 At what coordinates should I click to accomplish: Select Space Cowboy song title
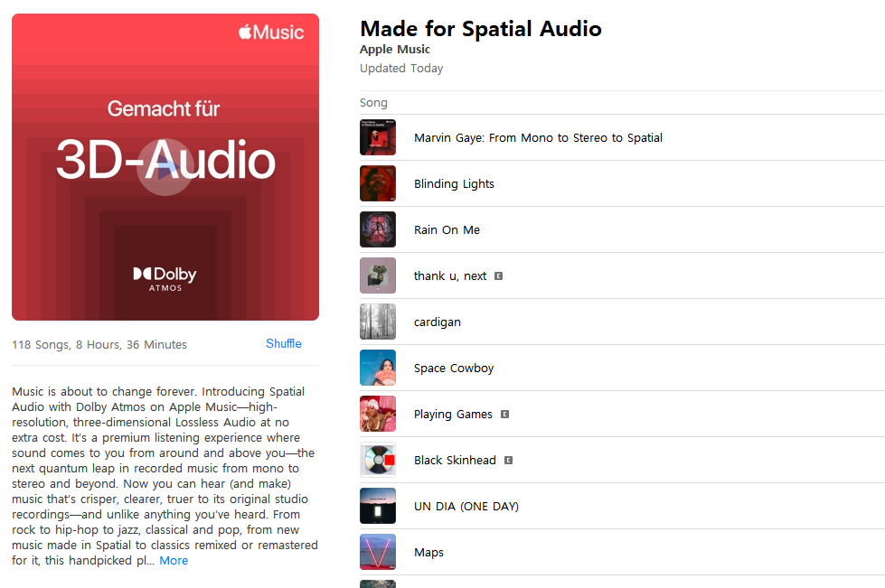(454, 369)
